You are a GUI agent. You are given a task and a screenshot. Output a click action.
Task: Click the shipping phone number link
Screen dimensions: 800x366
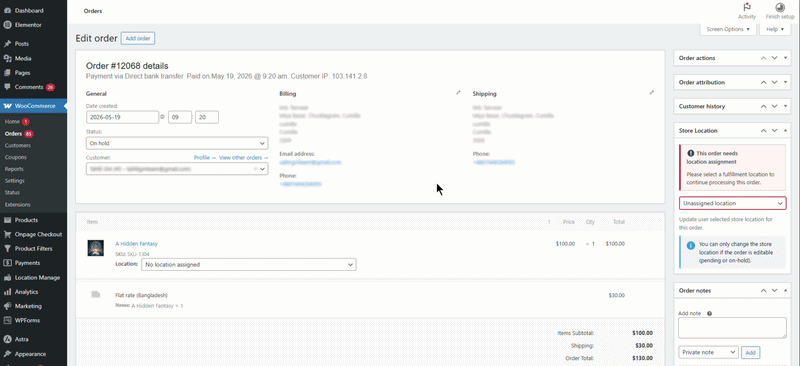click(493, 162)
